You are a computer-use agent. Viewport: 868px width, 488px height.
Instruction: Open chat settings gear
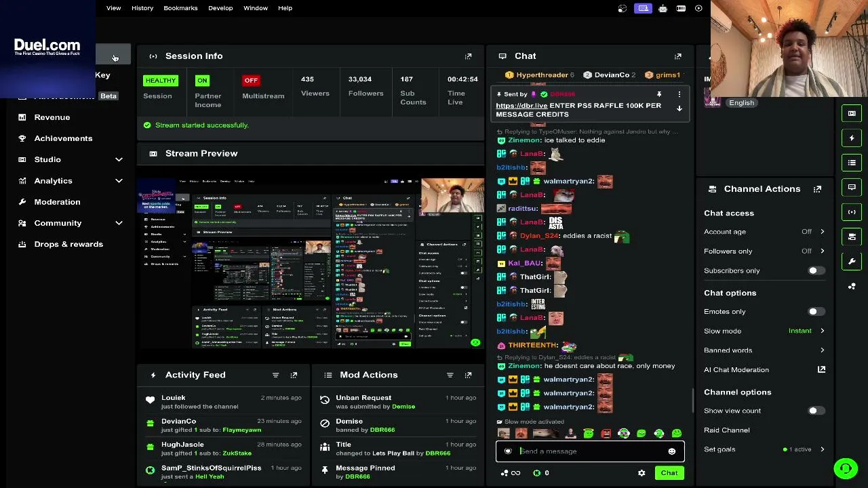click(642, 473)
